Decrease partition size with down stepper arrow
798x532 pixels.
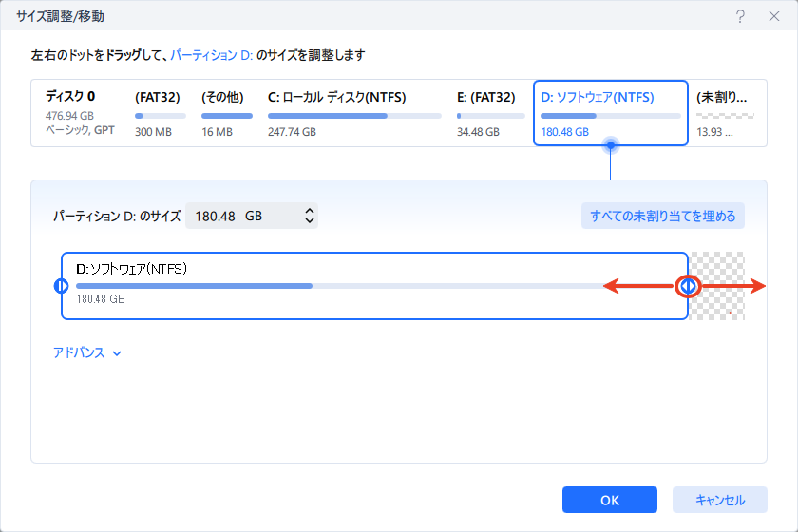click(x=310, y=220)
